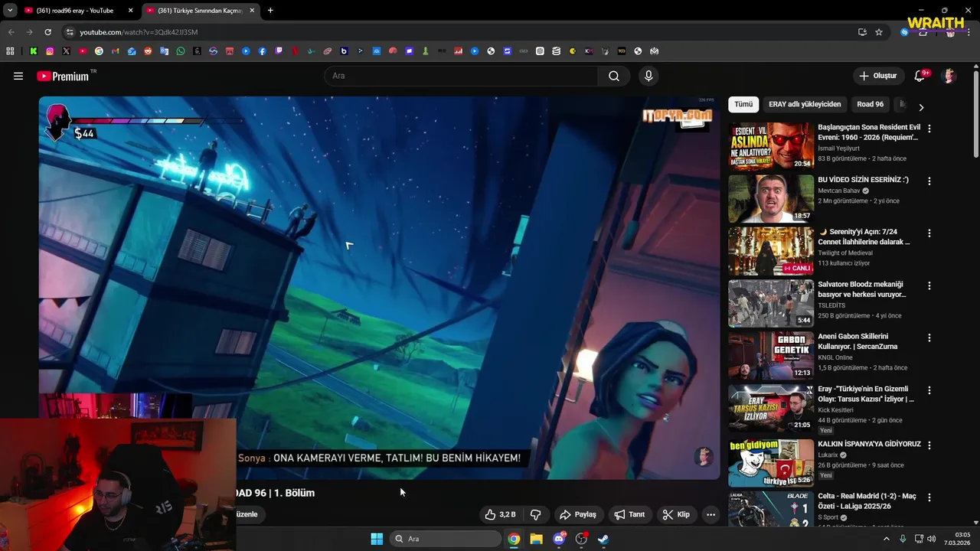Open the Twitch bookmark
This screenshot has width=980, height=551.
279,51
